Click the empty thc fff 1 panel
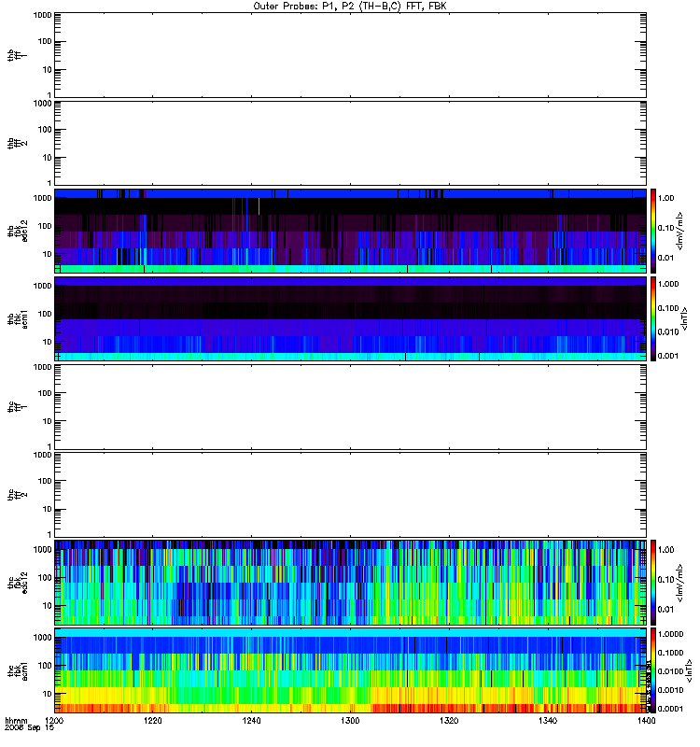This screenshot has width=700, height=747. (x=351, y=407)
